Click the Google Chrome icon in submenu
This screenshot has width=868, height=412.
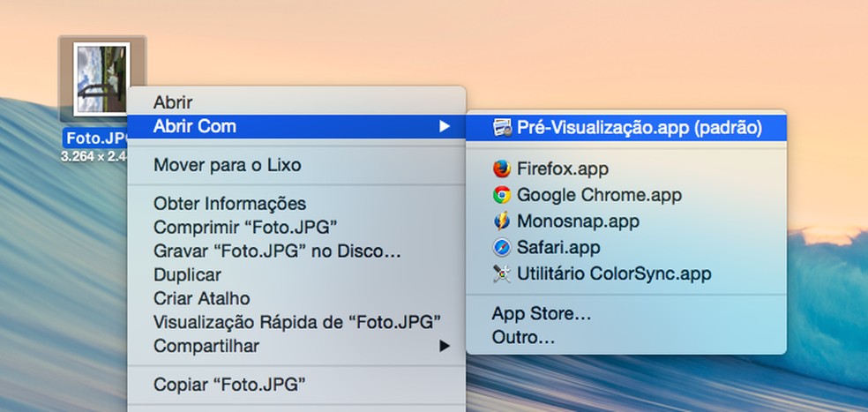pos(502,195)
